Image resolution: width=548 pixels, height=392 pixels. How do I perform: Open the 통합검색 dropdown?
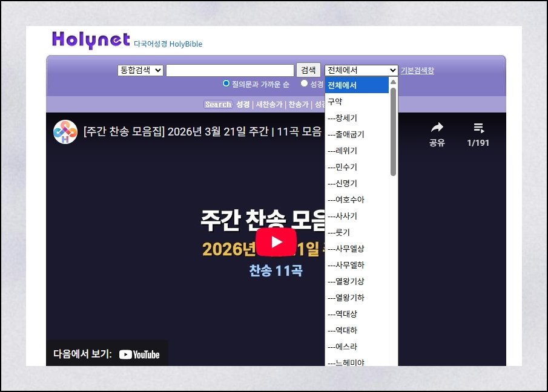coord(140,70)
